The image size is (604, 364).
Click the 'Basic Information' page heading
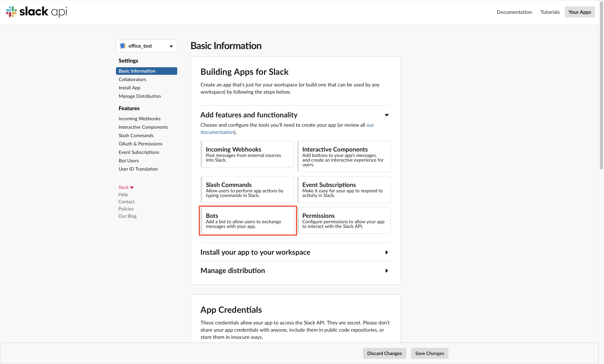point(226,46)
